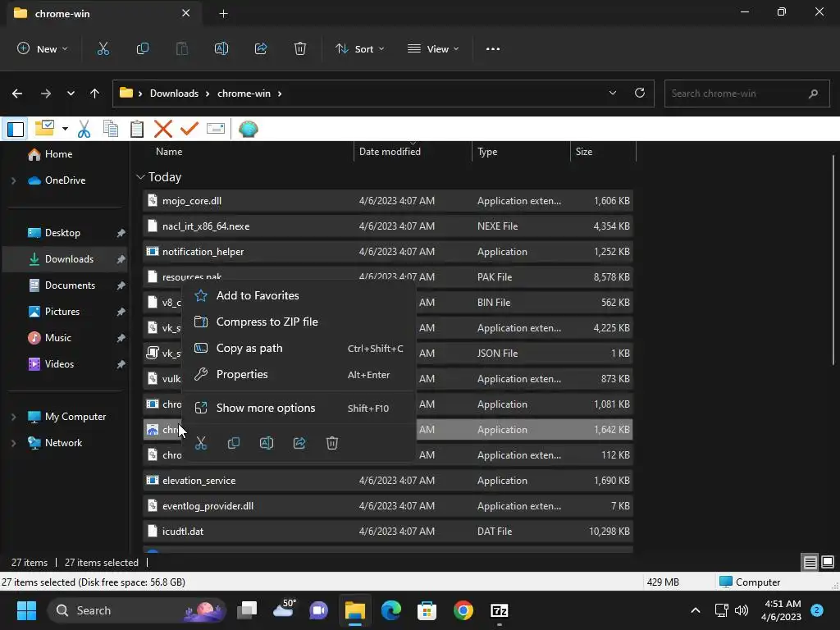Click the Delete trash icon in the command bar
The width and height of the screenshot is (840, 630).
click(300, 48)
